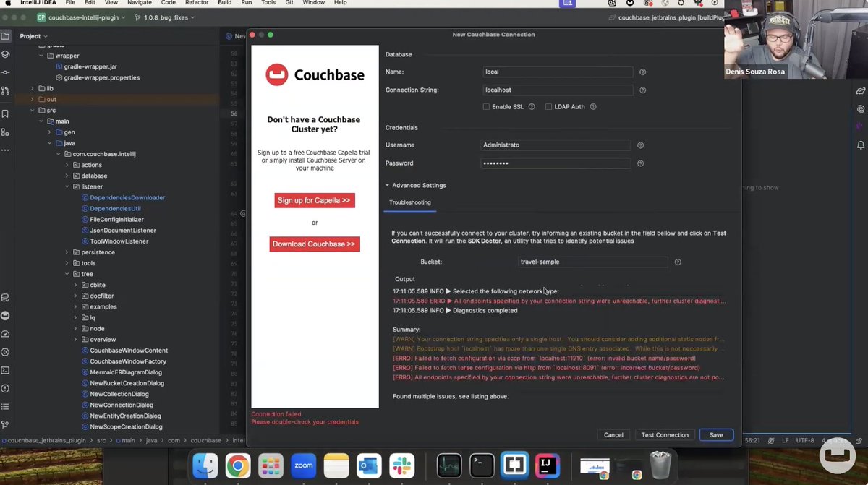Viewport: 868px width, 485px height.
Task: Open Google Chrome from the Dock
Action: click(238, 465)
